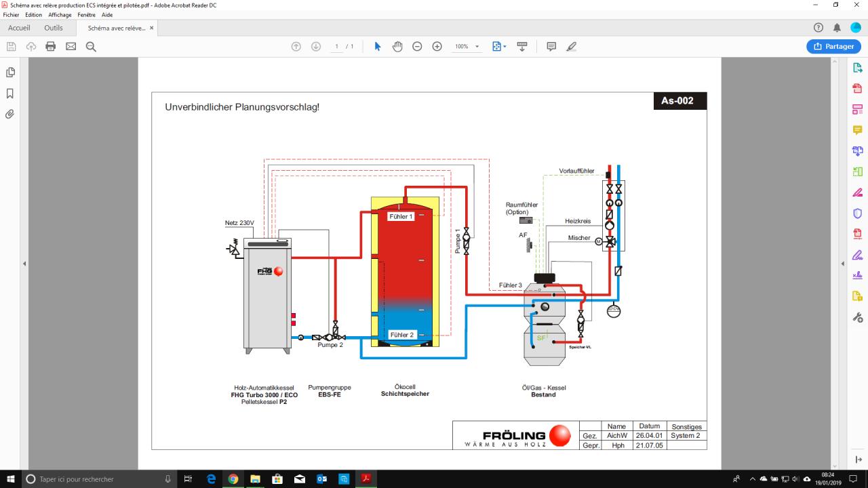The image size is (868, 488).
Task: Open the Export PDF tool
Action: click(x=857, y=68)
